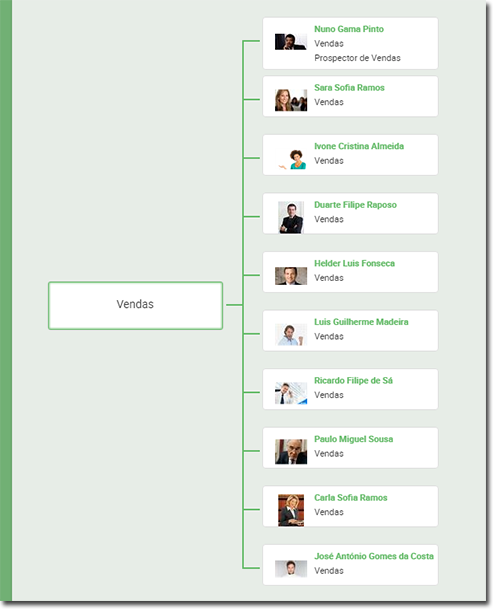Click Luis Guilherme Madeira's picture
This screenshot has height=613, width=496.
click(291, 335)
